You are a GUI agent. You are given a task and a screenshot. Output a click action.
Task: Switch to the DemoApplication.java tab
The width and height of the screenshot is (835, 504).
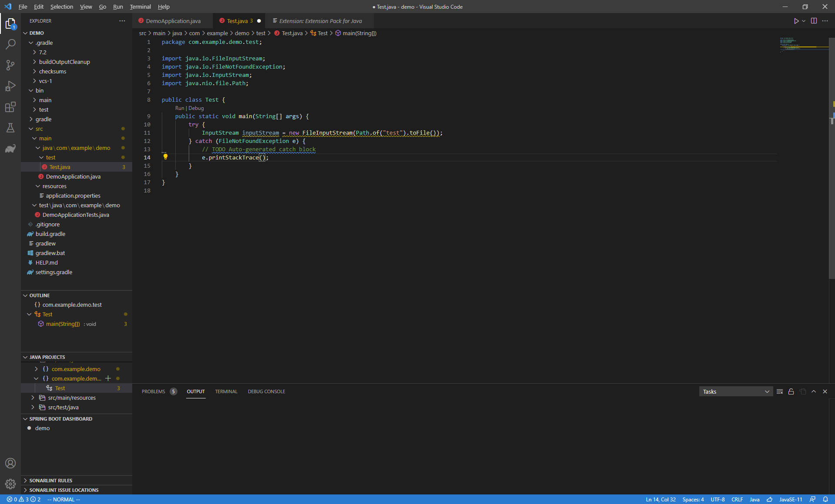(173, 20)
